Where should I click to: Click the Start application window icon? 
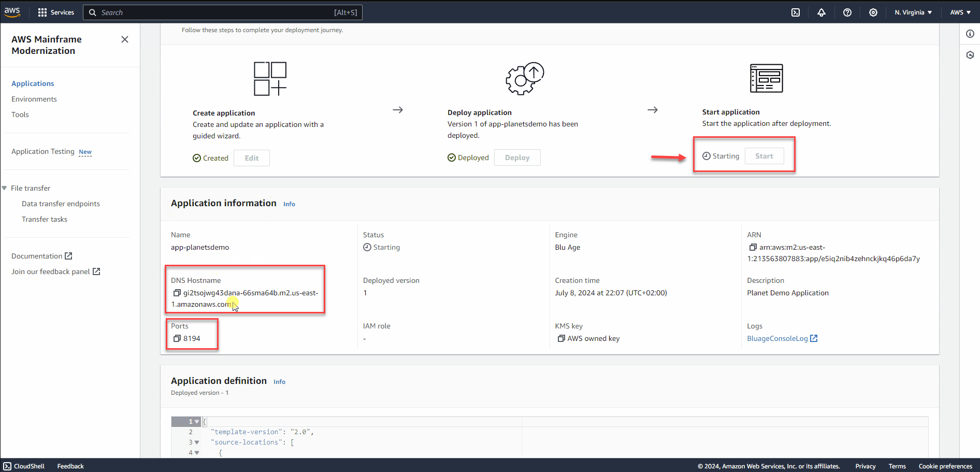767,78
